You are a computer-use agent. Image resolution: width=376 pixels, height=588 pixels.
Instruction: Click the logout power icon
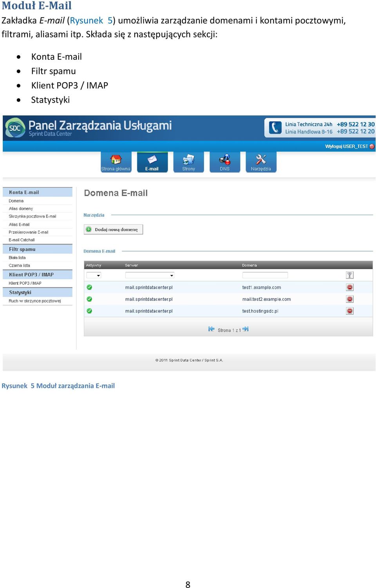(372, 146)
